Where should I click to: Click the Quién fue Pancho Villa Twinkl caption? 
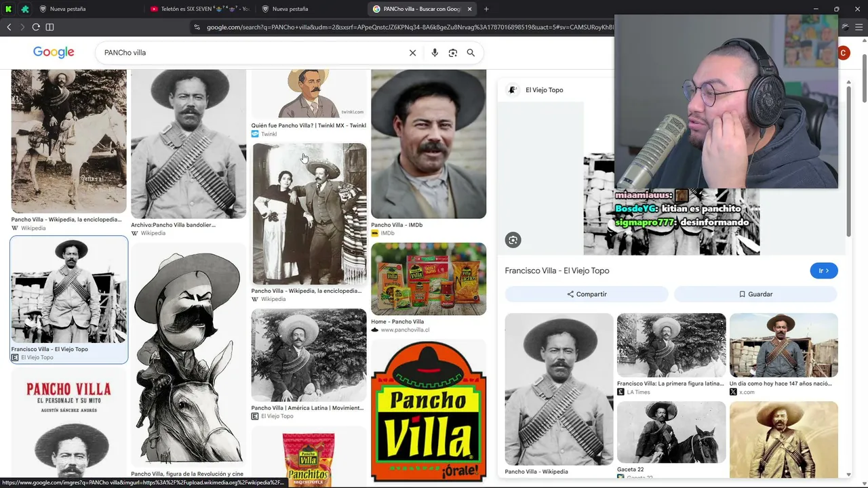[309, 125]
